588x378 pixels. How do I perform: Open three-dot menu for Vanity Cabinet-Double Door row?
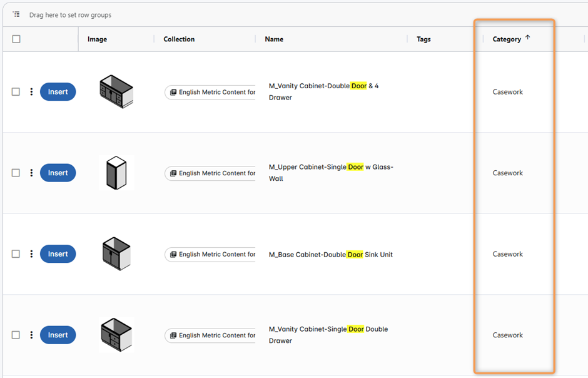[x=31, y=92]
